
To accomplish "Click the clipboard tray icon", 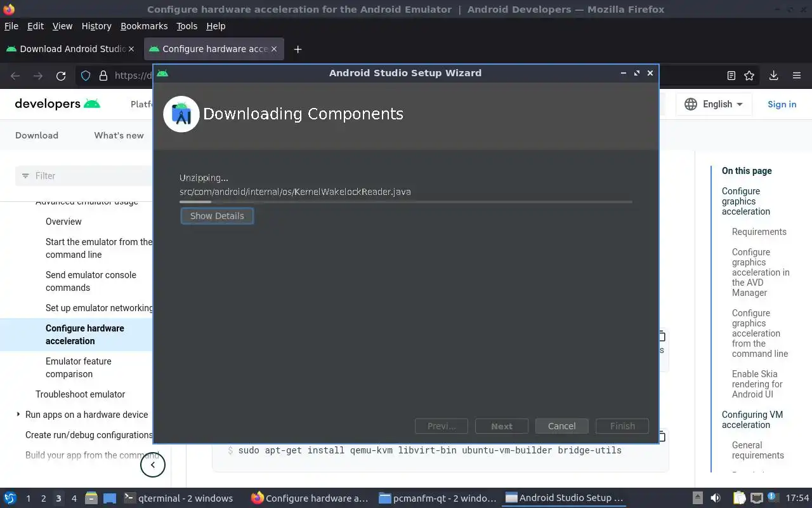I will 739,498.
